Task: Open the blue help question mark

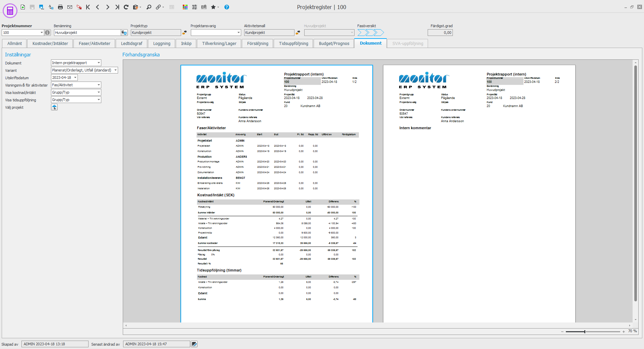Action: pos(227,7)
